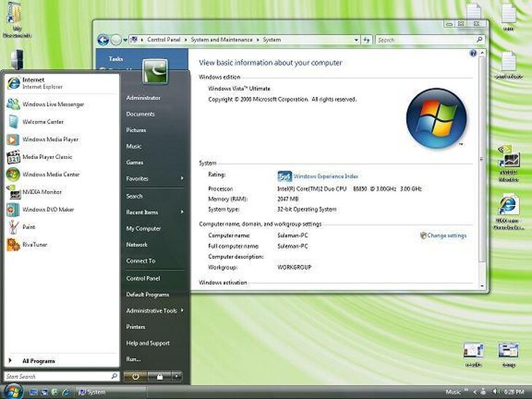Click Control Panel breadcrumb in address bar
The width and height of the screenshot is (532, 399).
(x=163, y=39)
